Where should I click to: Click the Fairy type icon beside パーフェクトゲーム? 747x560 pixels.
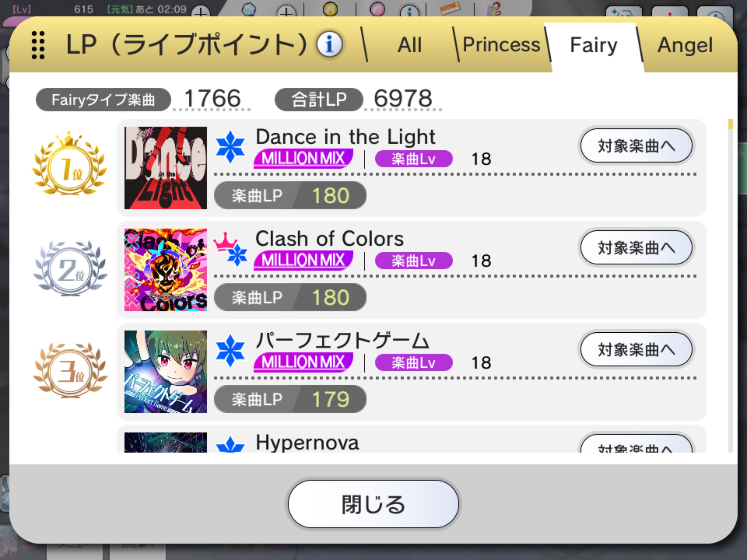(x=230, y=351)
